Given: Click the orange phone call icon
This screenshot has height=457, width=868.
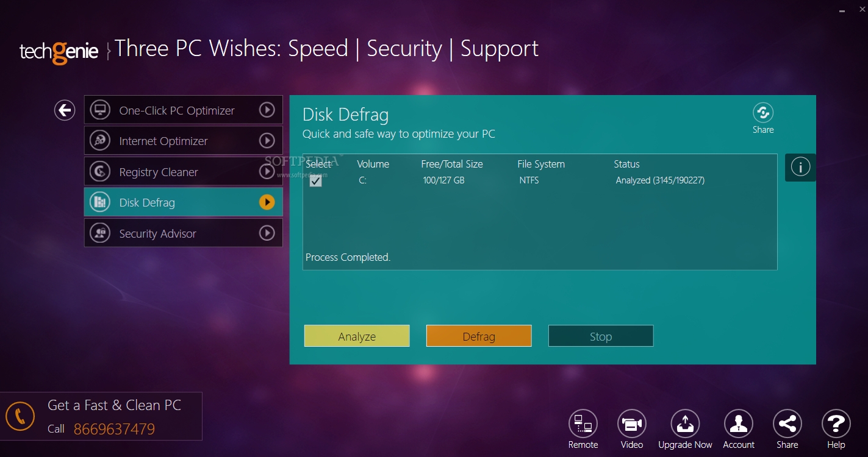Looking at the screenshot, I should click(x=20, y=417).
